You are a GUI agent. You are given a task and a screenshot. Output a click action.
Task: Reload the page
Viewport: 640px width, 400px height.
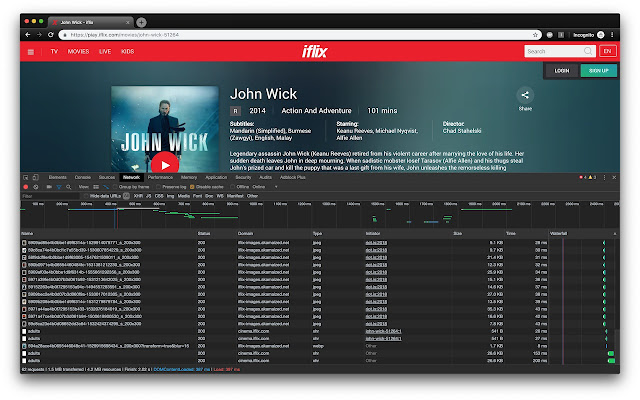pyautogui.click(x=51, y=35)
